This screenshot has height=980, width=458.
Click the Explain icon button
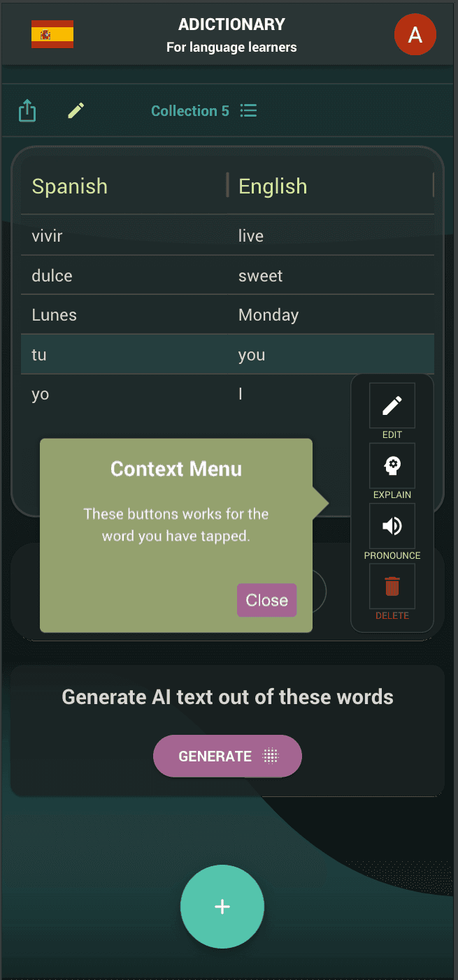tap(392, 466)
